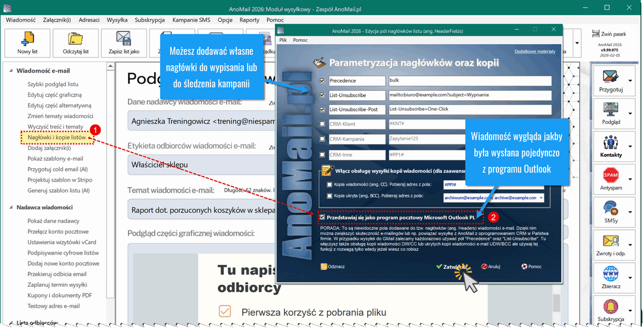Open the Zwroty i odp. envelope icon
The image size is (644, 333).
(611, 241)
